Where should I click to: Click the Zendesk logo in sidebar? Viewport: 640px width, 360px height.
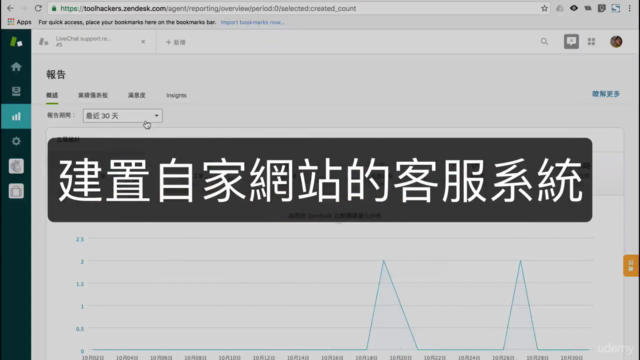pyautogui.click(x=16, y=42)
